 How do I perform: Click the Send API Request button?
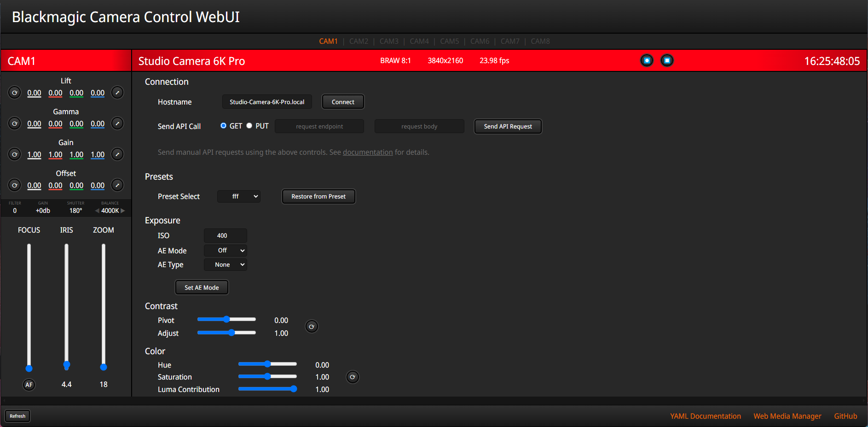[508, 126]
